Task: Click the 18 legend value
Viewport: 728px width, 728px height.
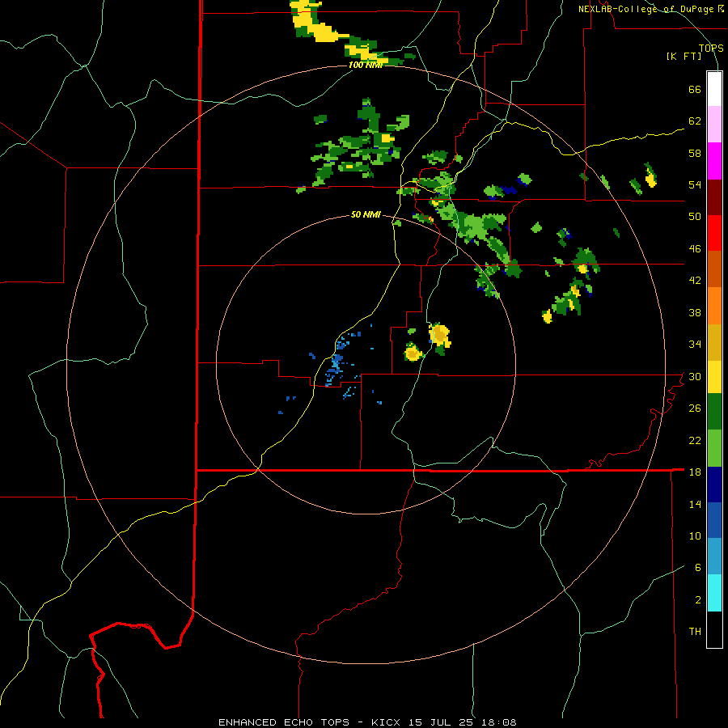Action: point(695,472)
